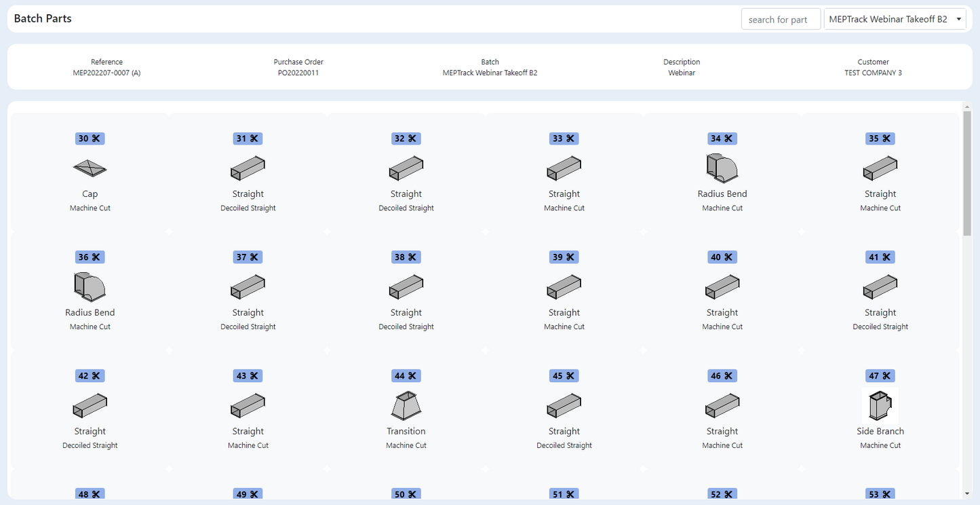Viewport: 980px width, 505px height.
Task: Select the Transition part icon for item 44
Action: coord(406,405)
